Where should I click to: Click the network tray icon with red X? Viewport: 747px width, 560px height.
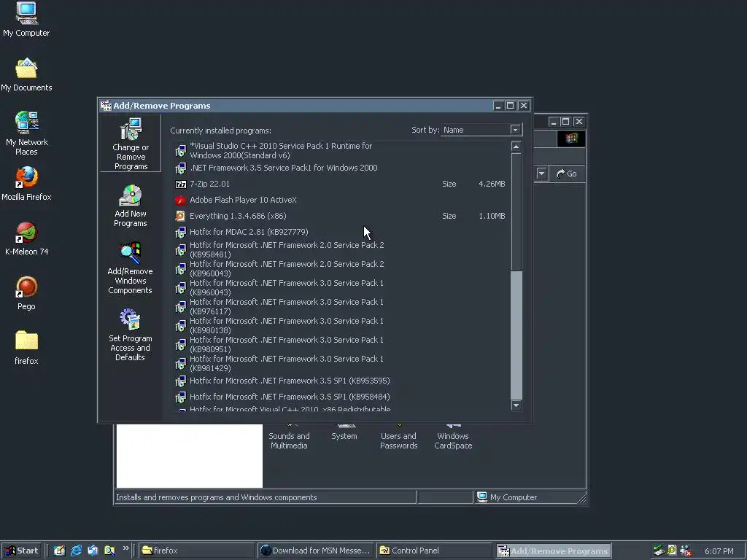[686, 551]
